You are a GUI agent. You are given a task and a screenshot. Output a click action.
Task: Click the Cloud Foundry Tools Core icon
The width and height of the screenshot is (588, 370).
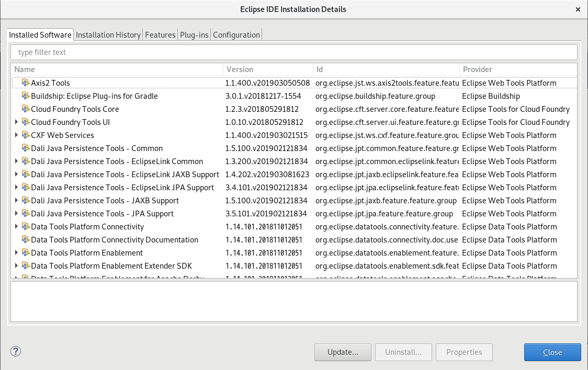pyautogui.click(x=26, y=109)
